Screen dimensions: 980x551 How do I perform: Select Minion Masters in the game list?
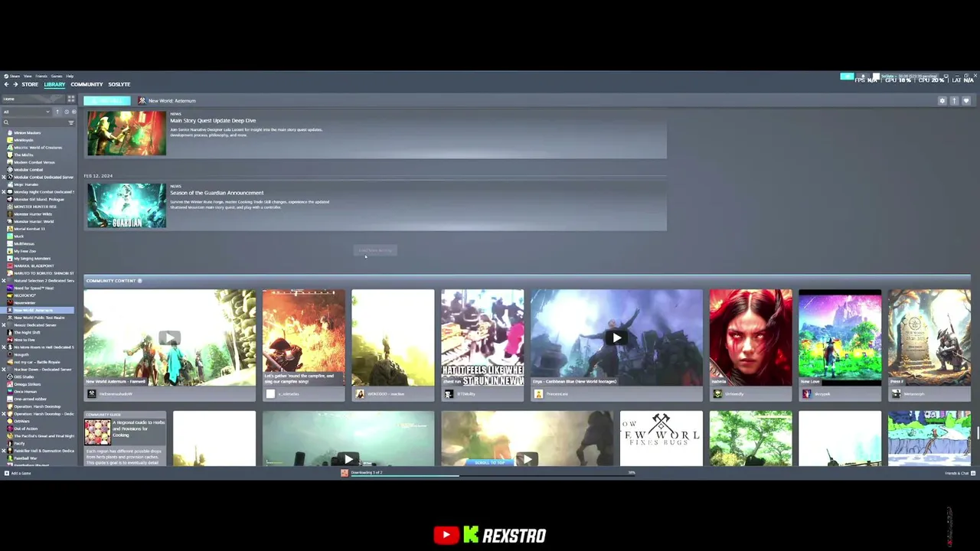(28, 132)
